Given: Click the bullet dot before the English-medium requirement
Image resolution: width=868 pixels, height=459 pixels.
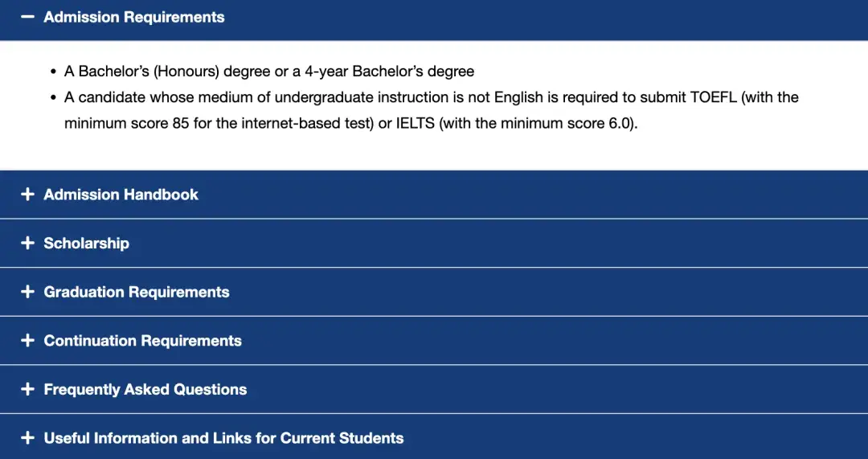Looking at the screenshot, I should (x=54, y=97).
